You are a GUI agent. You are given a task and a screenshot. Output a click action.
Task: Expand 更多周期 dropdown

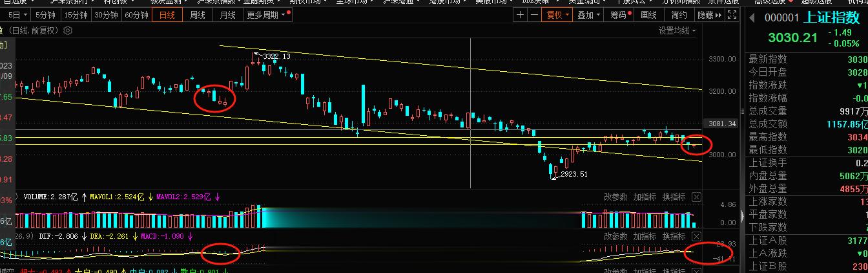pos(266,15)
